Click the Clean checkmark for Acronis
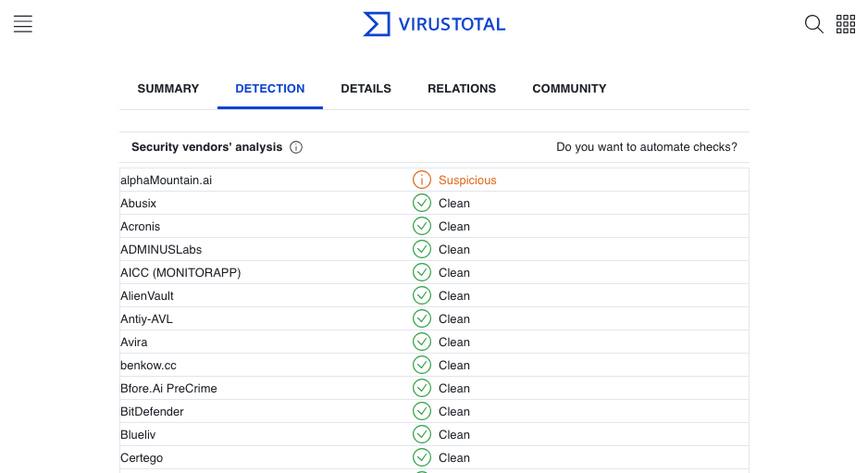This screenshot has height=473, width=868. click(x=422, y=227)
